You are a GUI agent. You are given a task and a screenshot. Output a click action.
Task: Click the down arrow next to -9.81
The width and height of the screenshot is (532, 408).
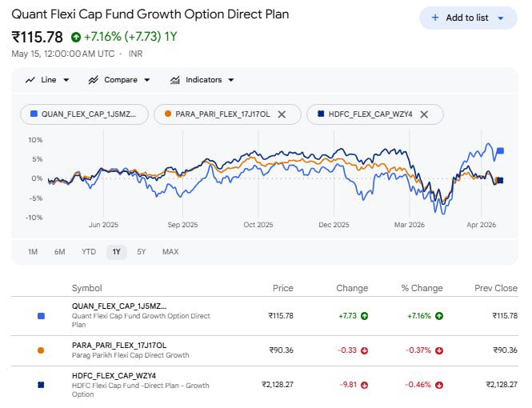(364, 385)
